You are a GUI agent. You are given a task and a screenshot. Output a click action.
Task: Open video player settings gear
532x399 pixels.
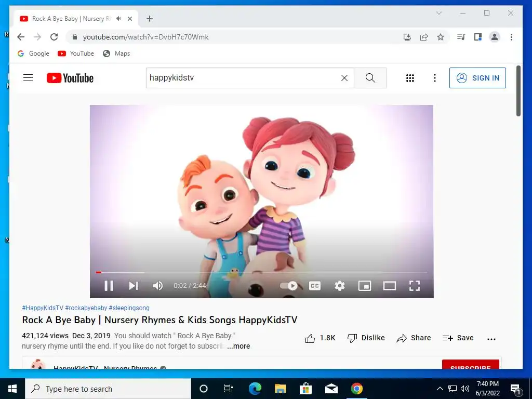point(340,286)
